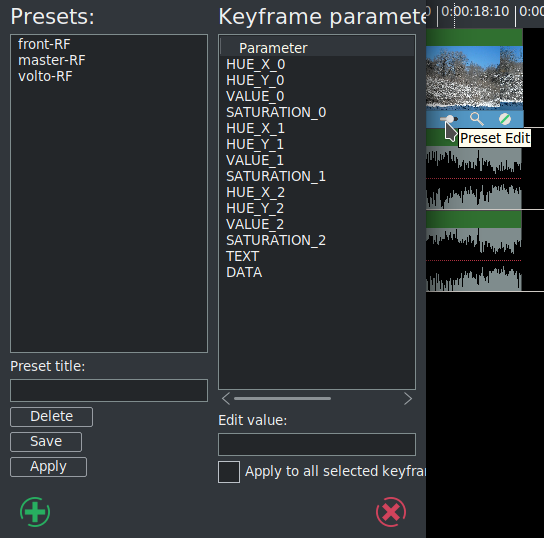Click the Delete preset button
The width and height of the screenshot is (544, 538).
(52, 417)
